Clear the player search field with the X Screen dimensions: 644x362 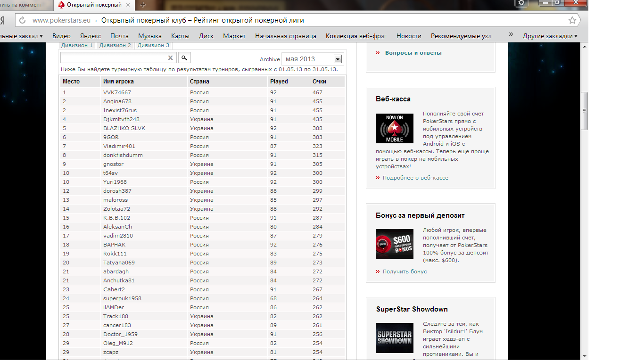point(171,58)
